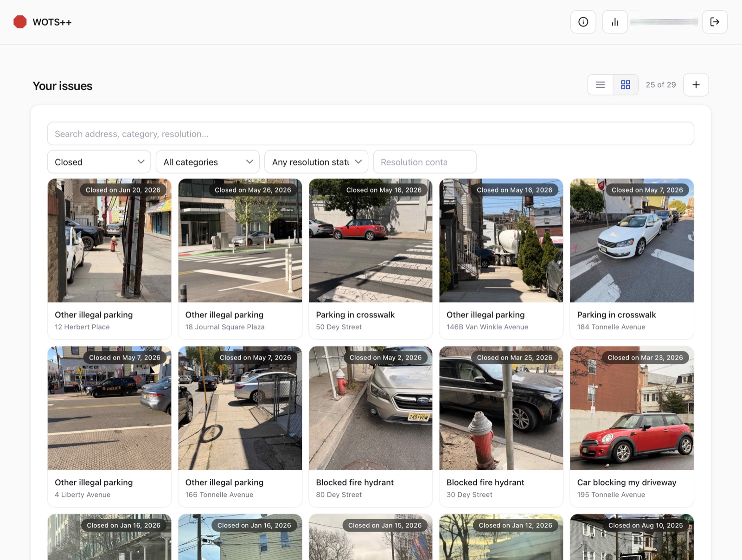Open photo for 166 Tonnelle Avenue issue
The height and width of the screenshot is (560, 742).
pyautogui.click(x=240, y=408)
